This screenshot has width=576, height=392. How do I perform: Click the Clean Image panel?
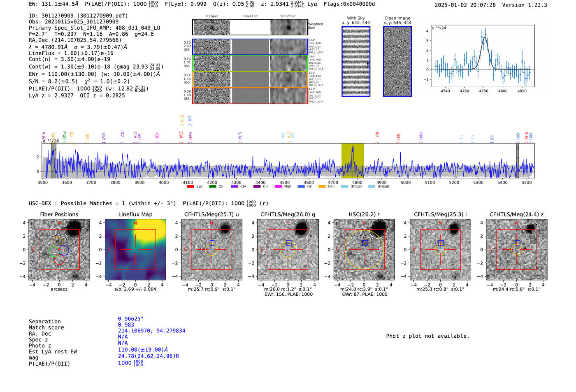click(397, 61)
